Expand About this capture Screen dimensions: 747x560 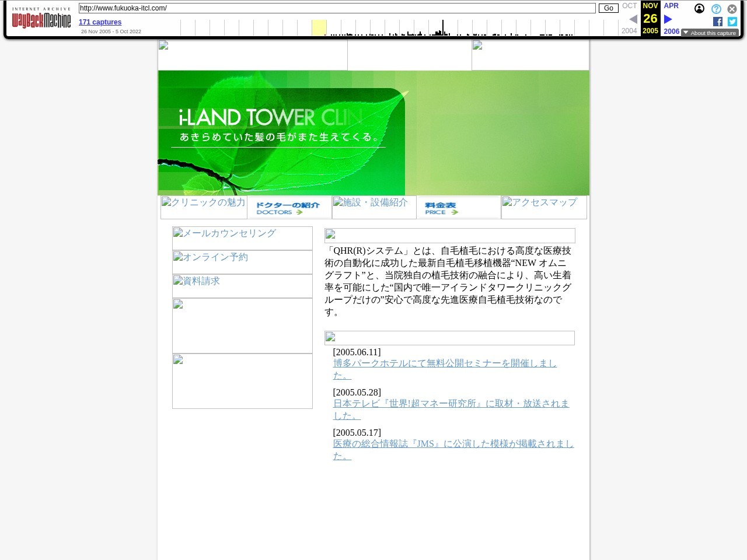tap(710, 33)
